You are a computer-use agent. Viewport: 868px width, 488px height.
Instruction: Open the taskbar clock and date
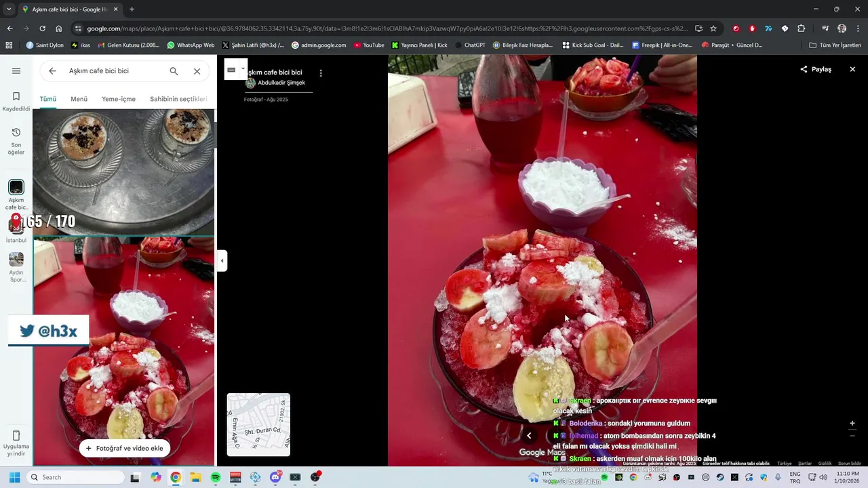tap(848, 477)
